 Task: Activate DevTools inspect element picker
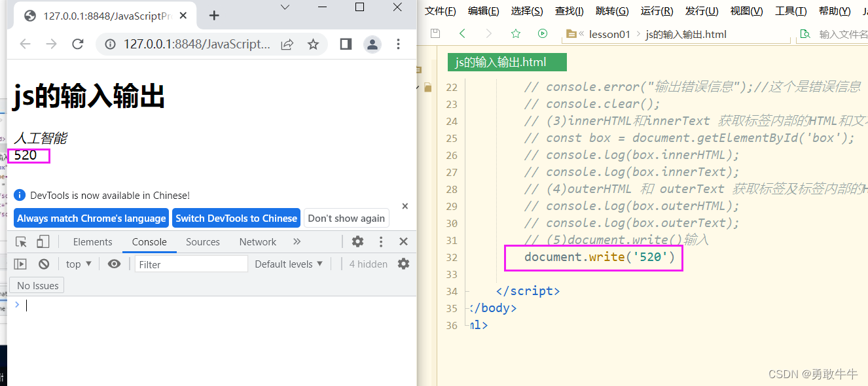(21, 241)
